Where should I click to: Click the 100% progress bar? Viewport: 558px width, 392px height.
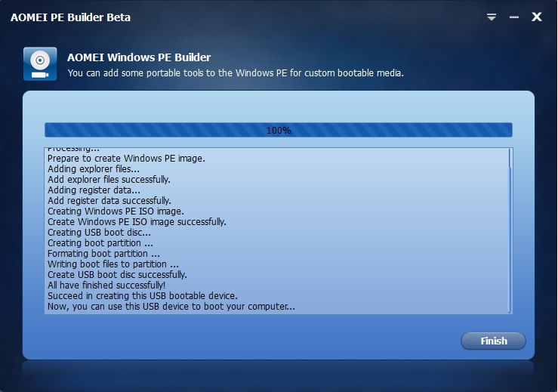(x=279, y=131)
